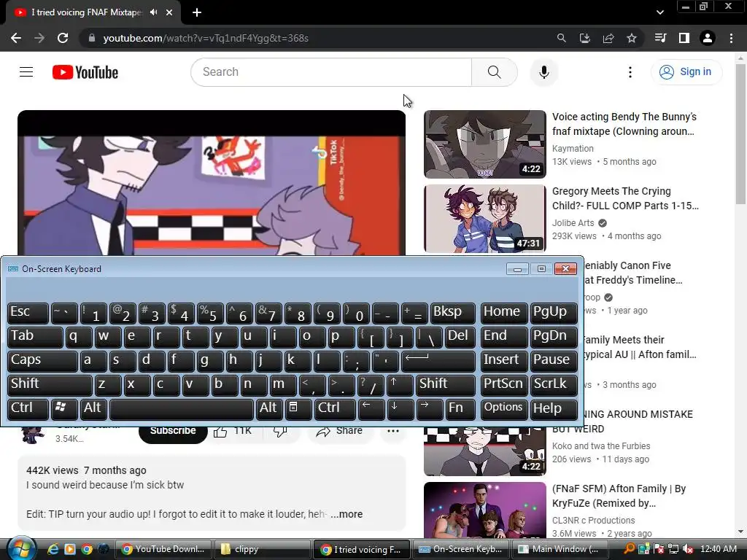The width and height of the screenshot is (747, 560).
Task: Toggle the Fn key on On-Screen Keyboard
Action: tap(460, 409)
